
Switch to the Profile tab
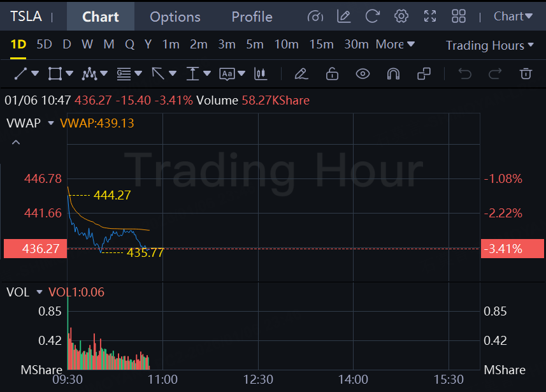(252, 17)
